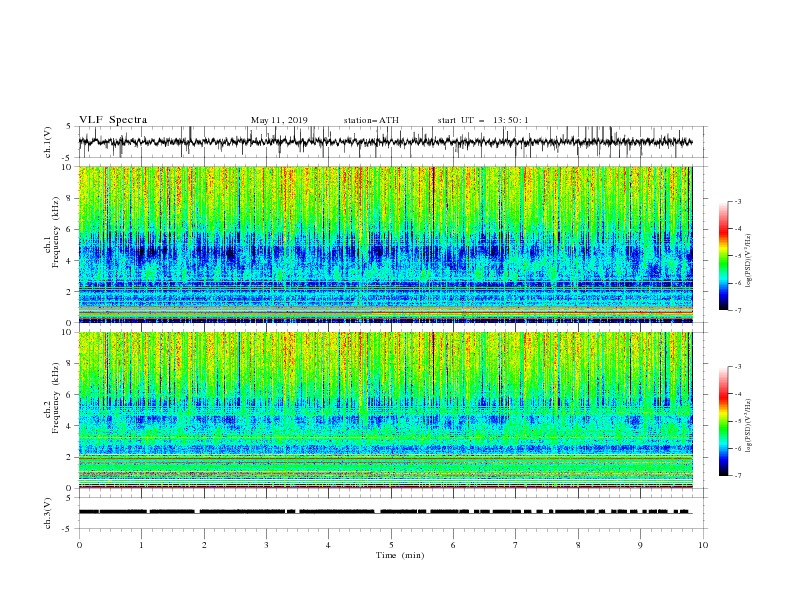792x612 pixels.
Task: Click the "5" tick on the time axis
Action: 391,545
